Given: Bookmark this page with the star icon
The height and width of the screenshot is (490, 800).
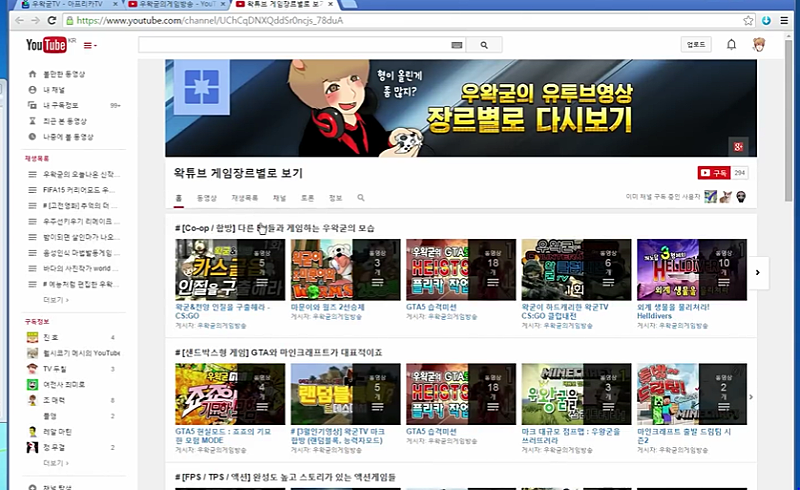Looking at the screenshot, I should pyautogui.click(x=748, y=20).
